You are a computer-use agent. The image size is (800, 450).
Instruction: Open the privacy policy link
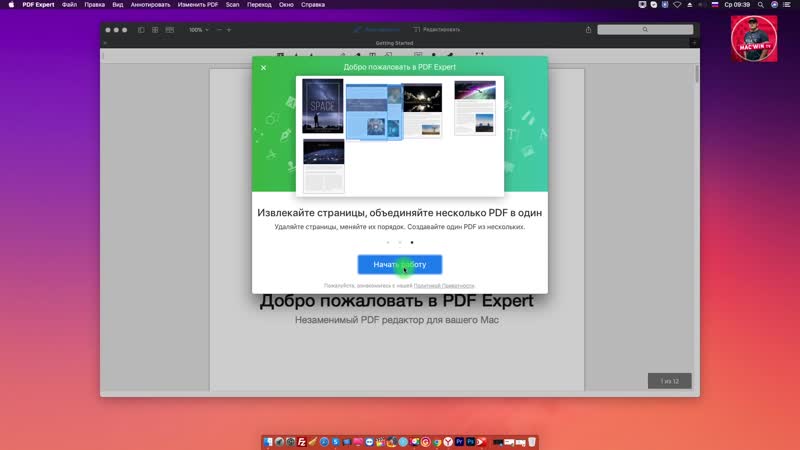[x=444, y=286]
